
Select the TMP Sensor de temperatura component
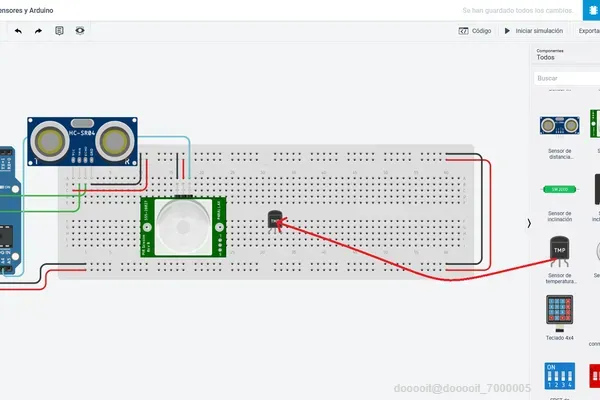click(x=559, y=251)
